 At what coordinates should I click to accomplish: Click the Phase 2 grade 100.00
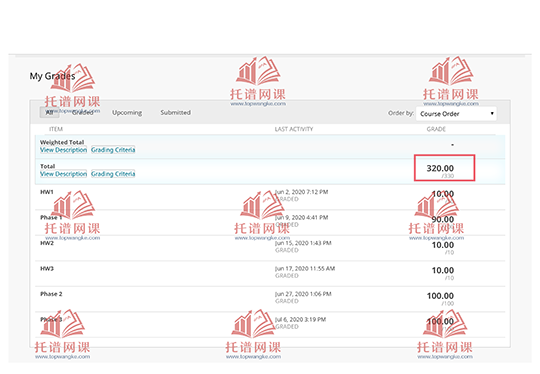440,296
